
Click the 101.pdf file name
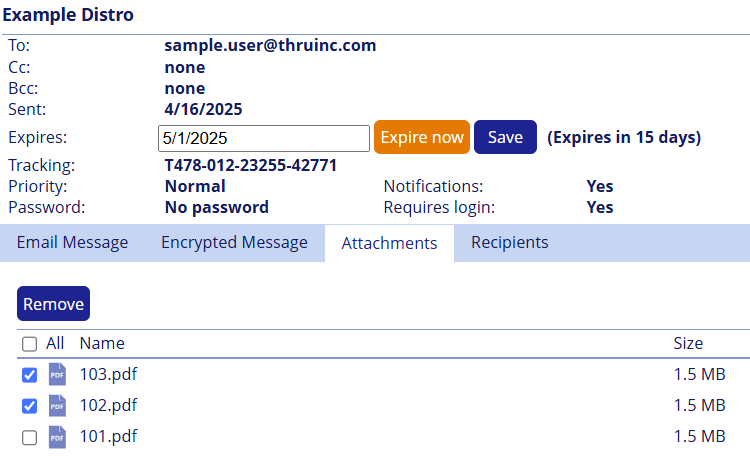tap(108, 437)
